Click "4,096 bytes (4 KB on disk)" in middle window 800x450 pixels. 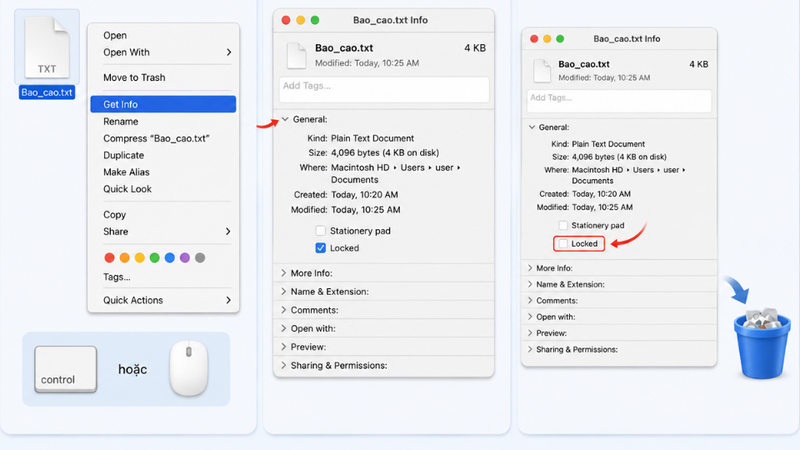385,153
